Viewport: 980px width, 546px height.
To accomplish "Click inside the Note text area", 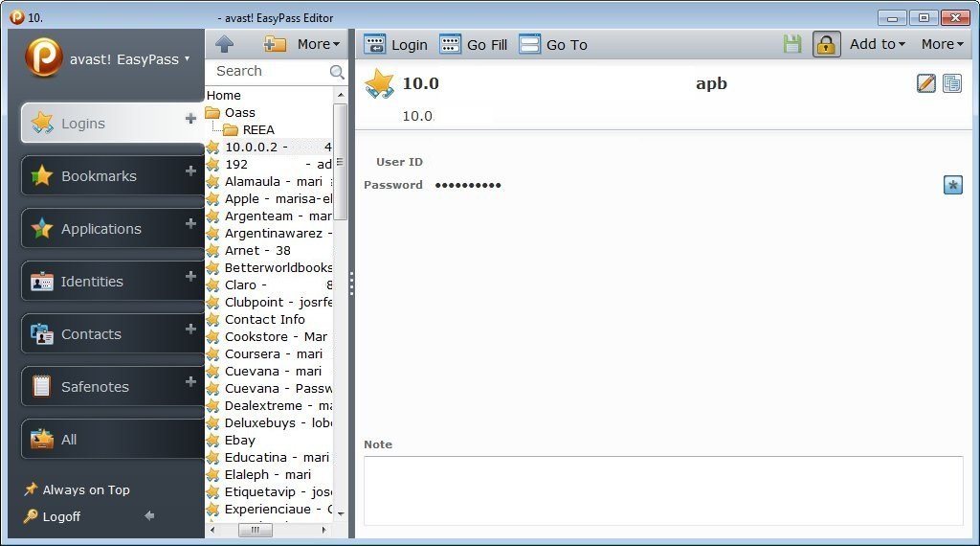I will click(x=663, y=490).
